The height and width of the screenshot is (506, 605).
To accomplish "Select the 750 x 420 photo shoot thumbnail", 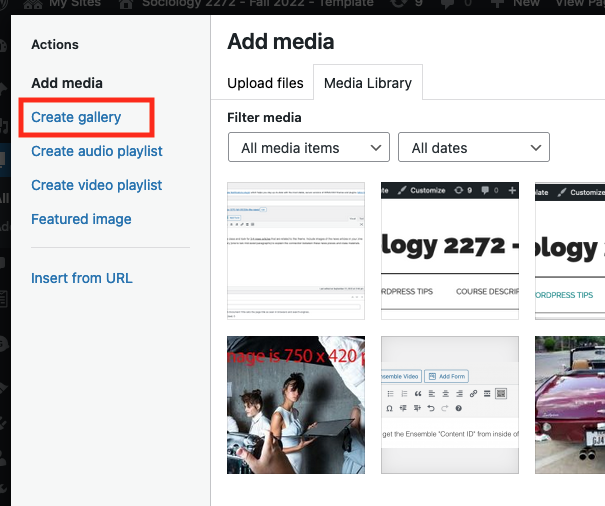I will [296, 404].
